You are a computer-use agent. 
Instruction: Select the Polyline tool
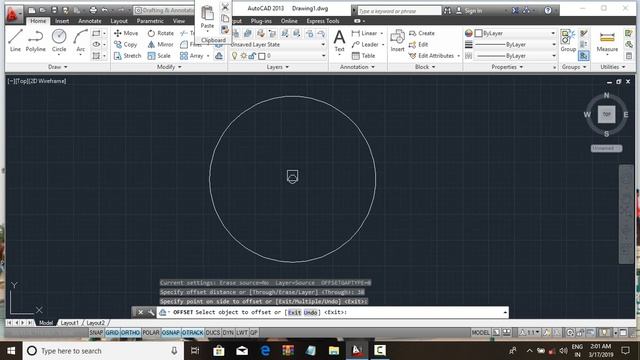[36, 40]
